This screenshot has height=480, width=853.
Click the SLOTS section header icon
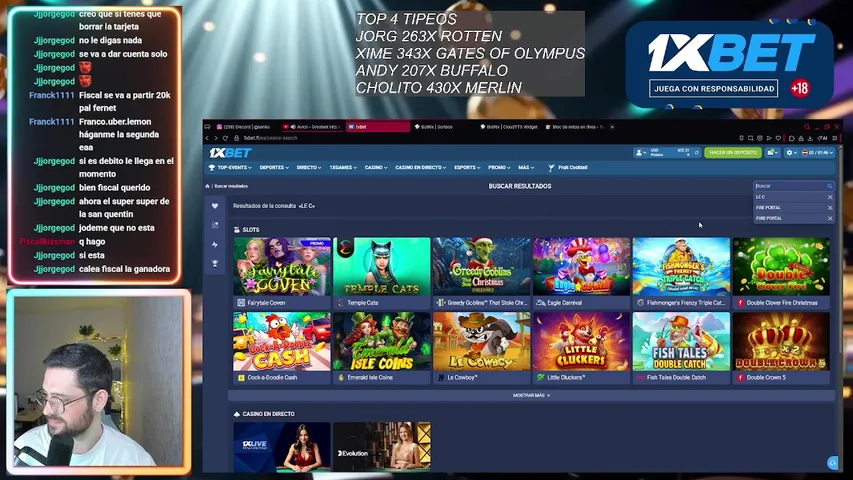tap(237, 230)
